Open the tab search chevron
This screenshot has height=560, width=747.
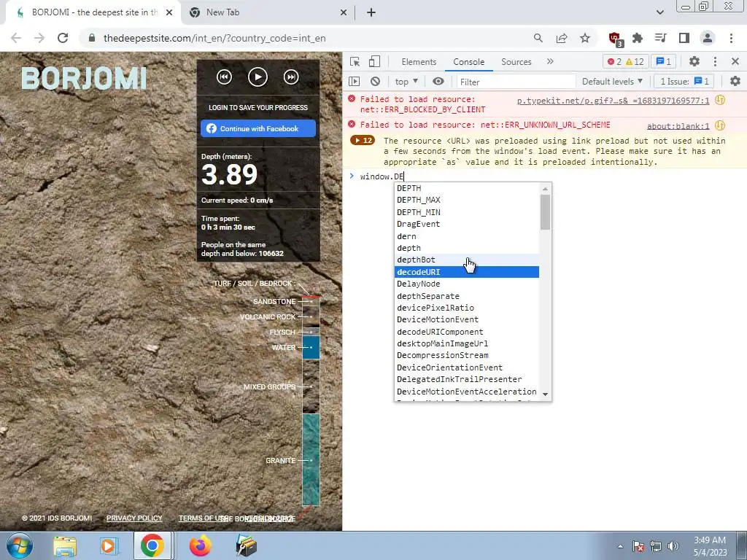click(659, 12)
